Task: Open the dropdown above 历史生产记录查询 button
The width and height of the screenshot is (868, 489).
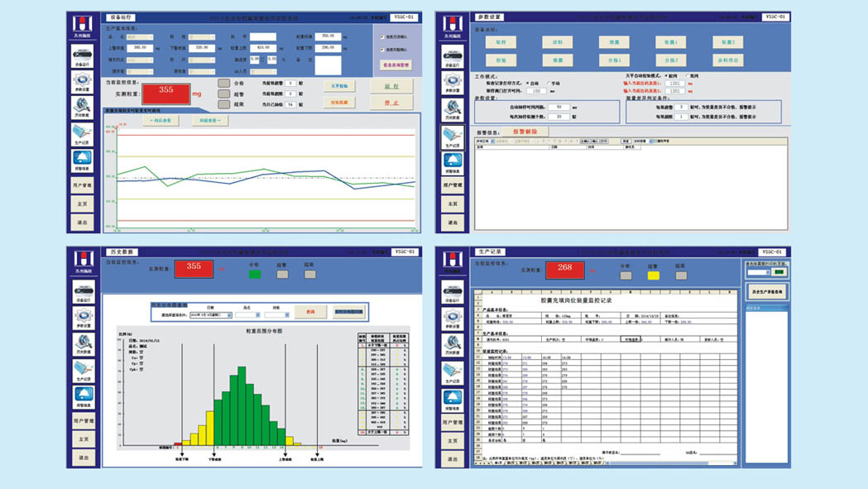Action: [759, 272]
